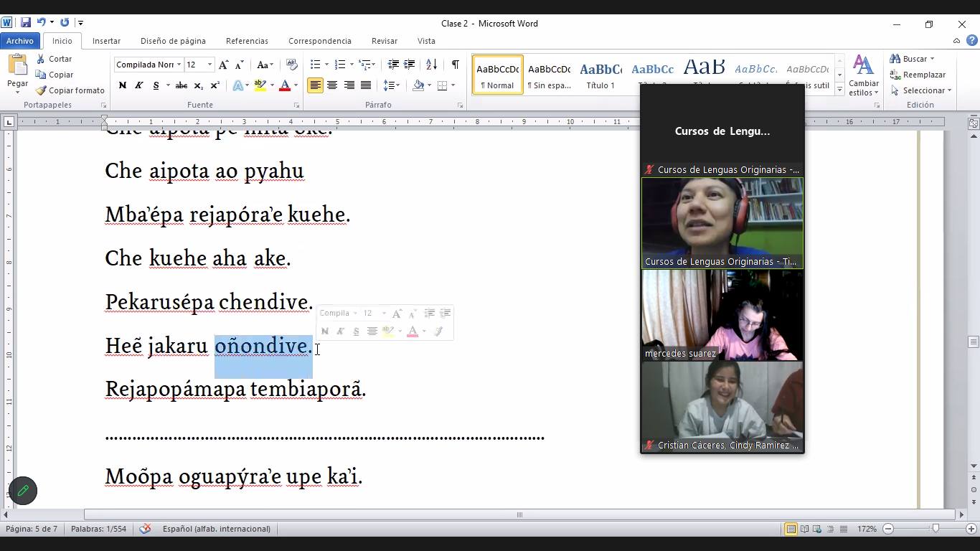This screenshot has height=551, width=980.
Task: Toggle bold formatting (N) in the ribbon
Action: pyautogui.click(x=123, y=85)
